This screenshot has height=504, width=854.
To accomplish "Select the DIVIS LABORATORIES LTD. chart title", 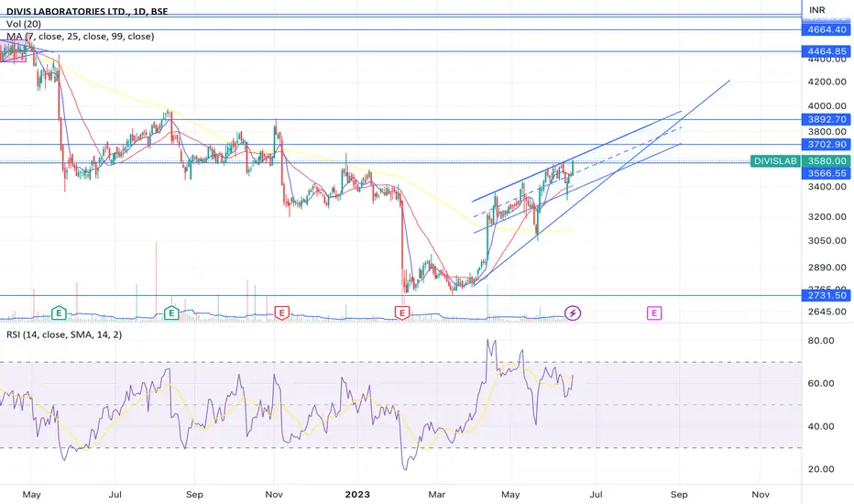I will (x=87, y=11).
